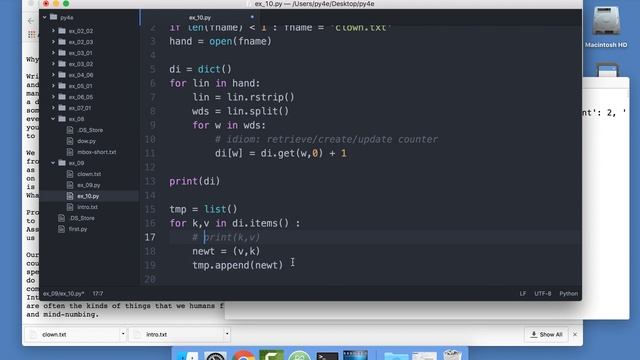Click the file icon of first.py
The width and height of the screenshot is (640, 360).
click(x=62, y=229)
